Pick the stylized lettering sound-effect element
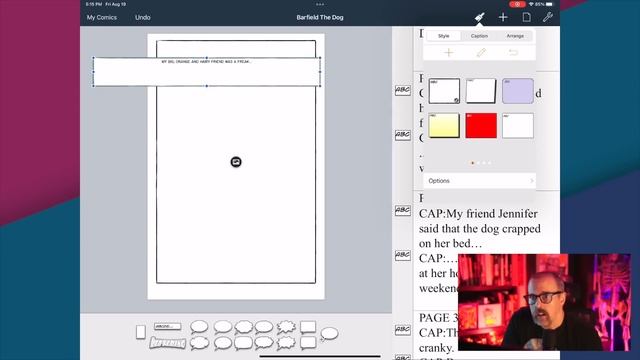Screen dimensions: 640x360 168,343
